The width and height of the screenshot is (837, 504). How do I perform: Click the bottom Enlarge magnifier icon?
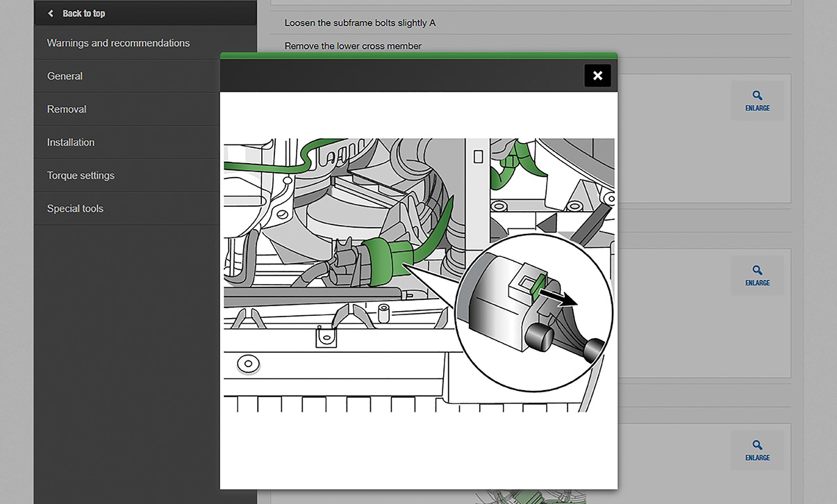point(757,446)
